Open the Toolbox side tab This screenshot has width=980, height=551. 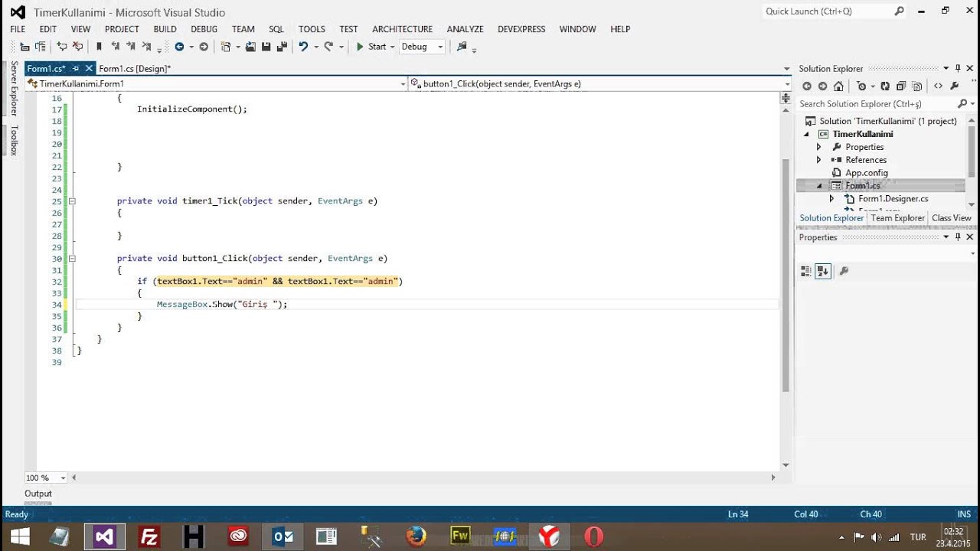tap(14, 139)
